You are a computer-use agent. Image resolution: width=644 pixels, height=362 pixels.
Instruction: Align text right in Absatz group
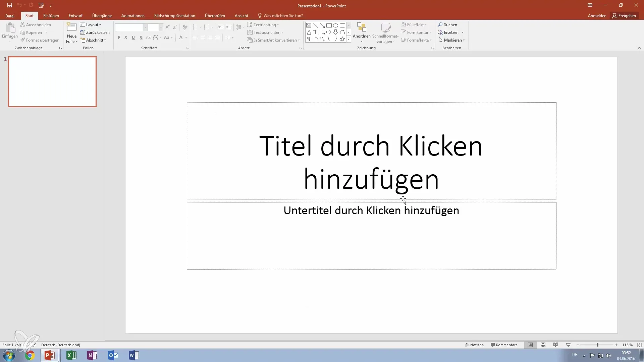[x=210, y=38]
